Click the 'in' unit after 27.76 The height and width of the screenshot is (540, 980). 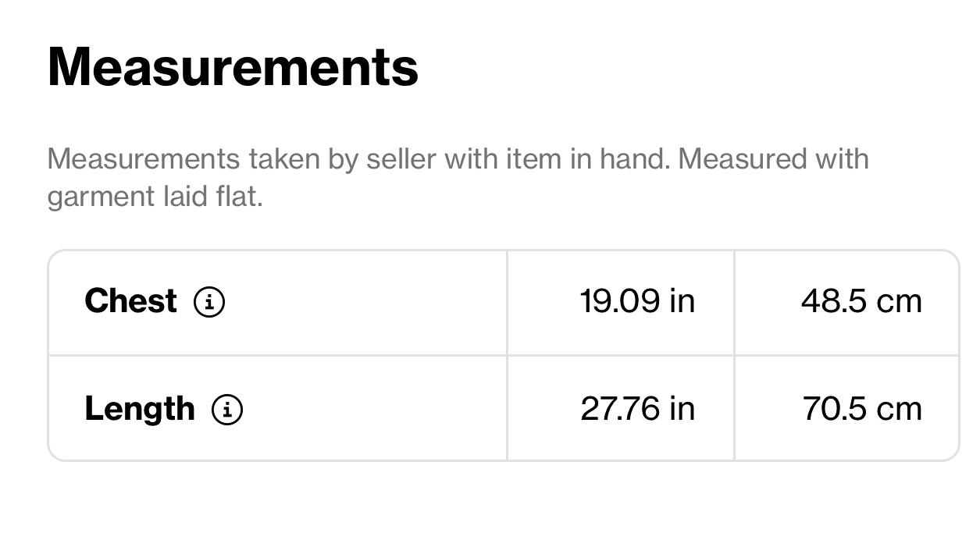click(x=682, y=409)
